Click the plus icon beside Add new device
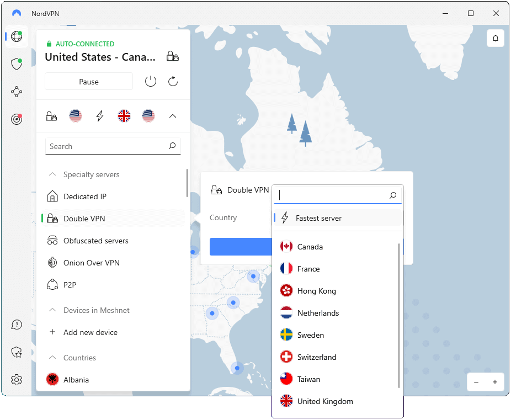Viewport: 511px width, 420px height. 52,332
